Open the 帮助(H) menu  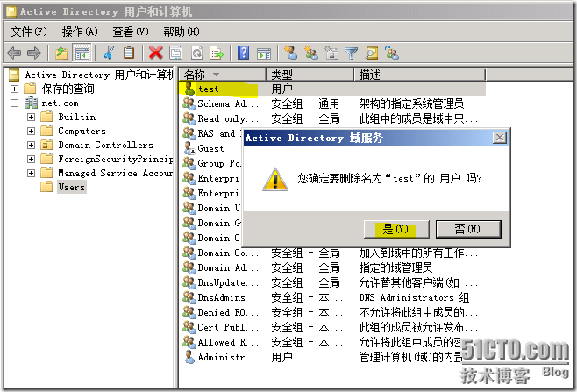tap(182, 32)
